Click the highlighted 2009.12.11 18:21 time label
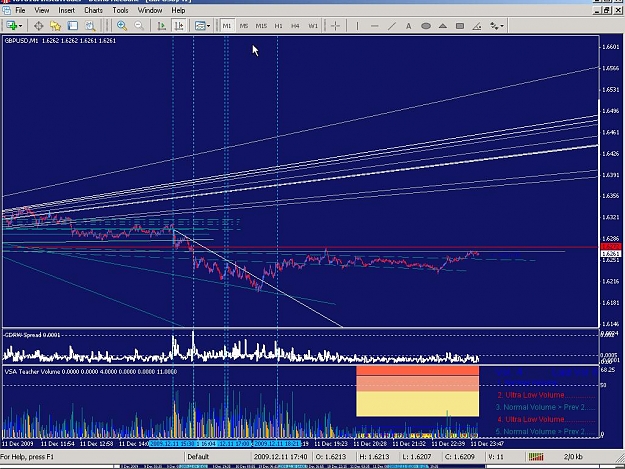 point(277,443)
